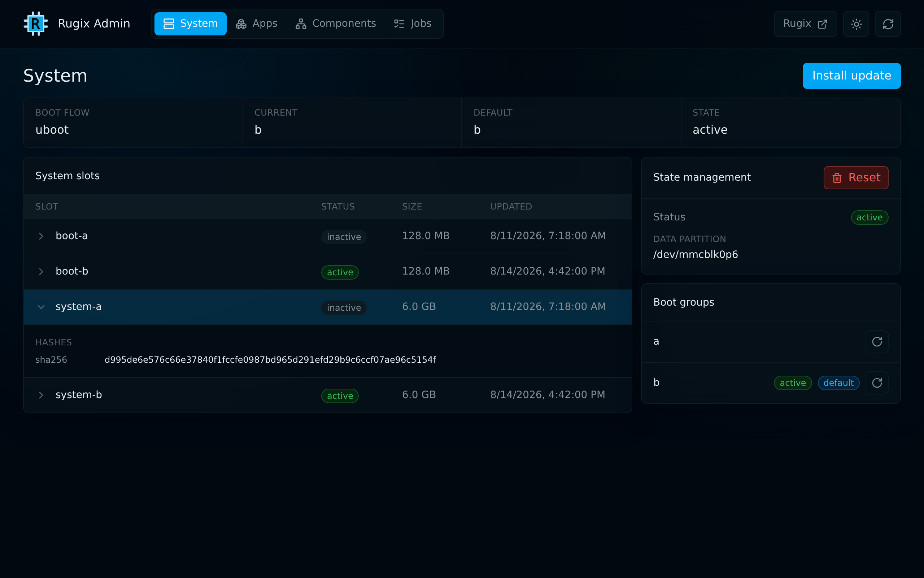Open the external Rugix link
924x578 pixels.
click(x=805, y=24)
